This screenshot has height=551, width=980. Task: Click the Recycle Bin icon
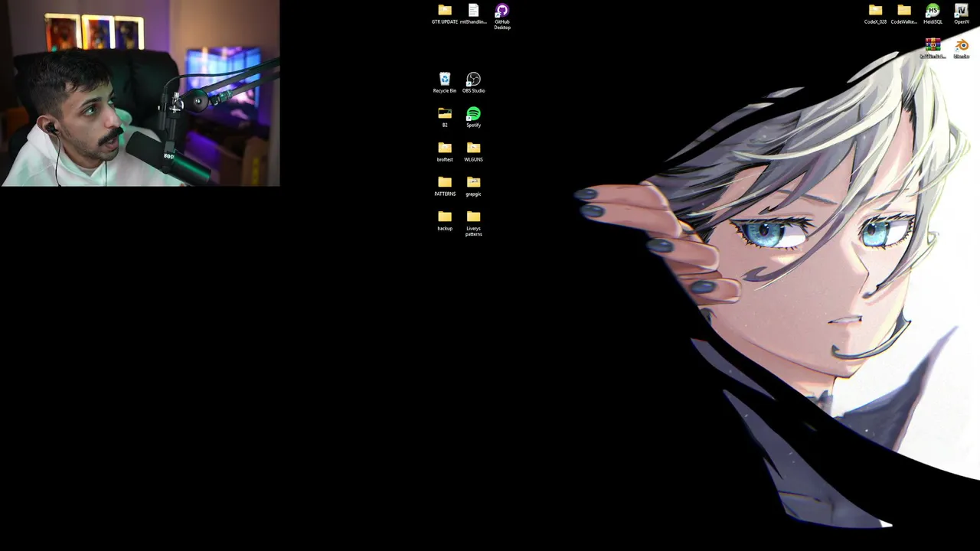[x=445, y=79]
